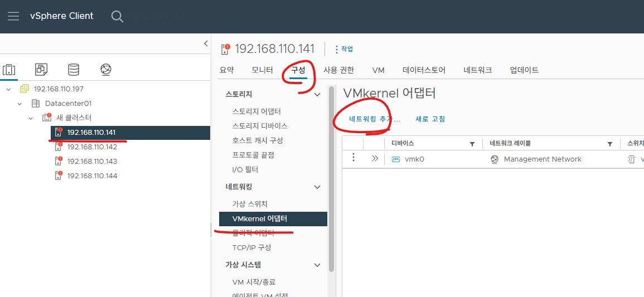Click the vmk0 device name cell
Image resolution: width=644 pixels, height=297 pixels.
[x=414, y=159]
